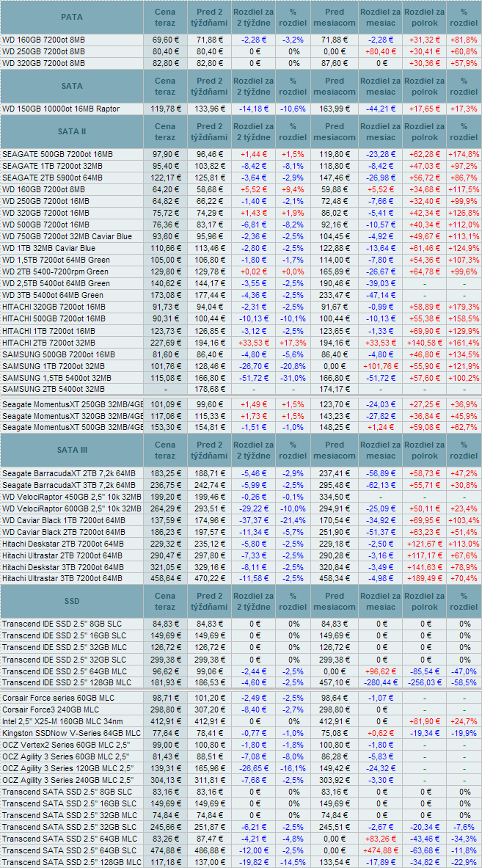Click the SATA II section header
Screen dimensions: 482x868
click(x=71, y=132)
